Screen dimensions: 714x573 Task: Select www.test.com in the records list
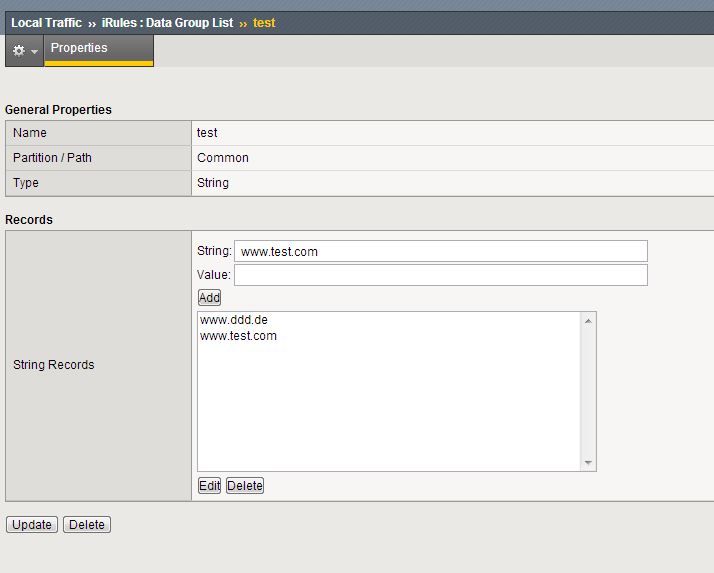[x=238, y=336]
